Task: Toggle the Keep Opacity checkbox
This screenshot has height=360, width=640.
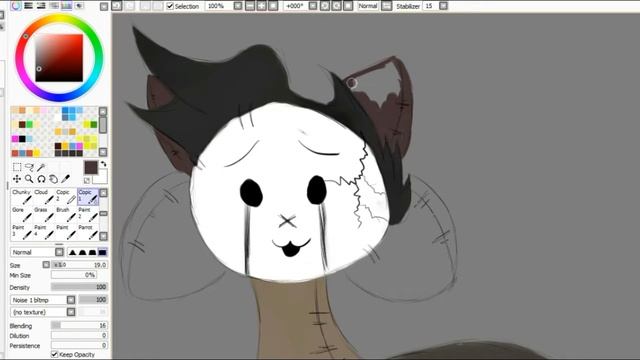Action: (54, 354)
